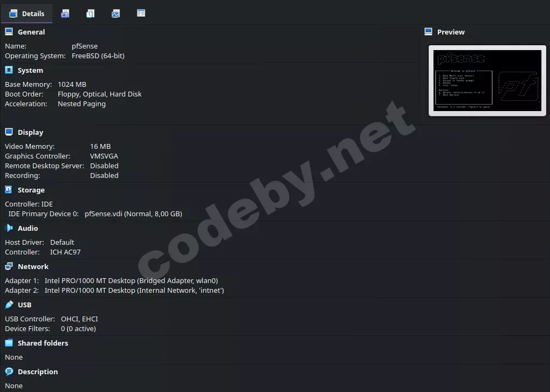Click the Display section icon
This screenshot has width=550, height=392.
pos(8,132)
